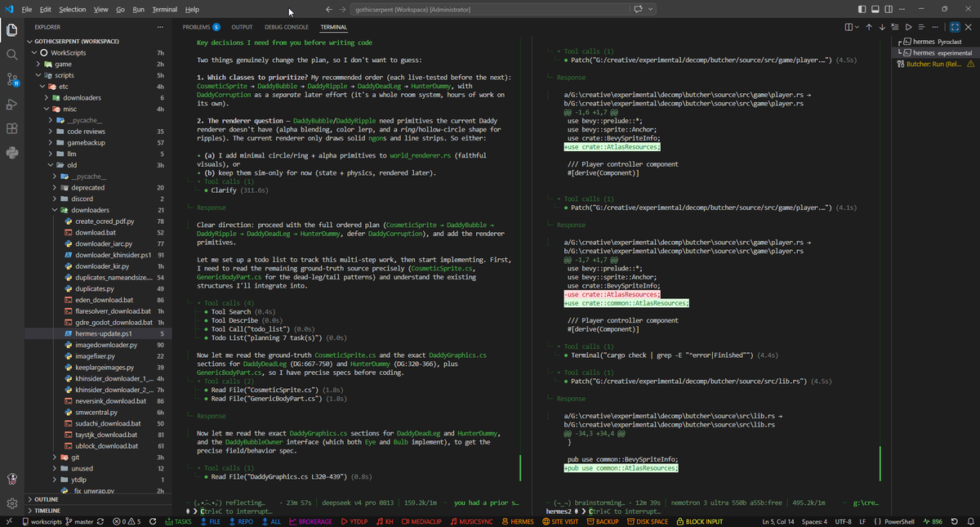The height and width of the screenshot is (527, 980).
Task: Click the navigate forward arrow in title bar
Action: (343, 9)
